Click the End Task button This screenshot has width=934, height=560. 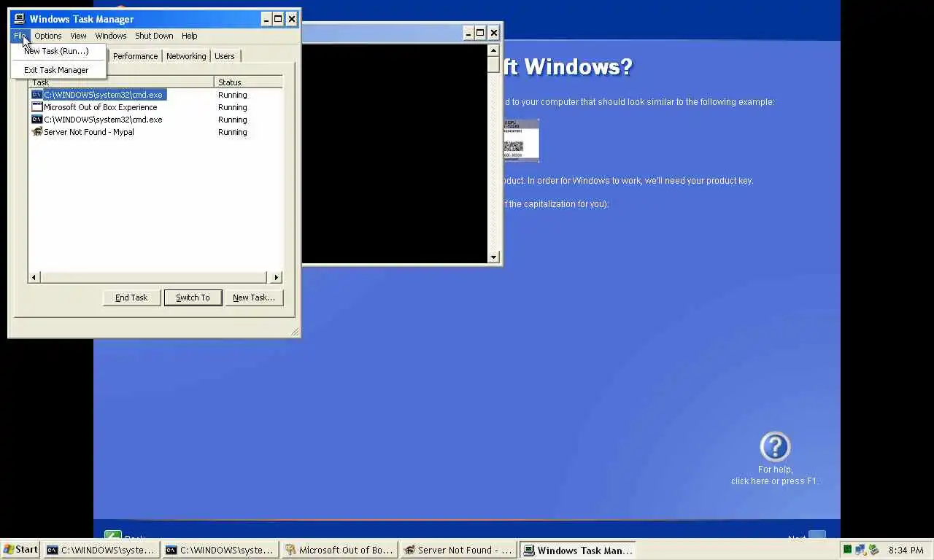coord(131,297)
